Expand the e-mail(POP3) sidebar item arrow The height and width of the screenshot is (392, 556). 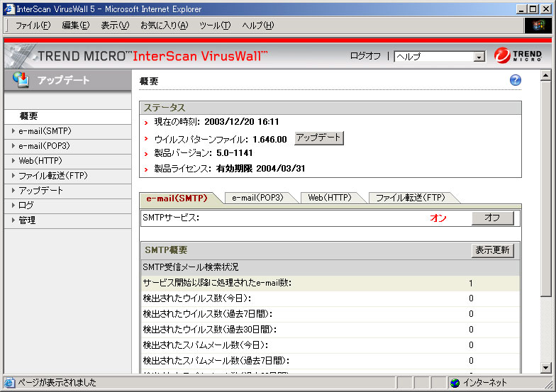tap(13, 146)
